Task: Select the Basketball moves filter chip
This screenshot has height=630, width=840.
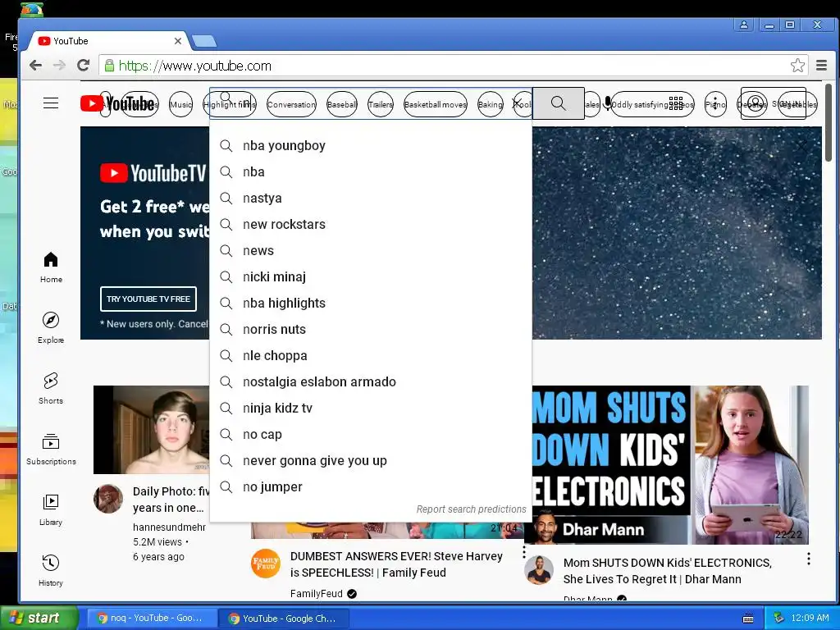Action: tap(435, 104)
